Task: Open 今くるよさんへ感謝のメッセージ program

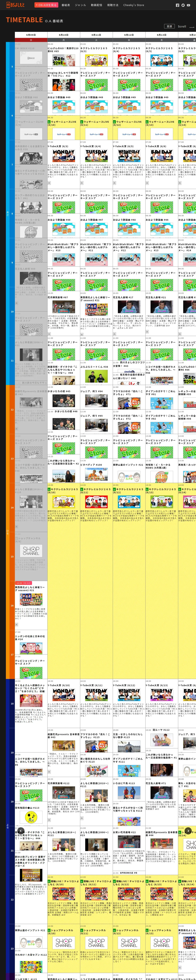Action: tap(31, 704)
